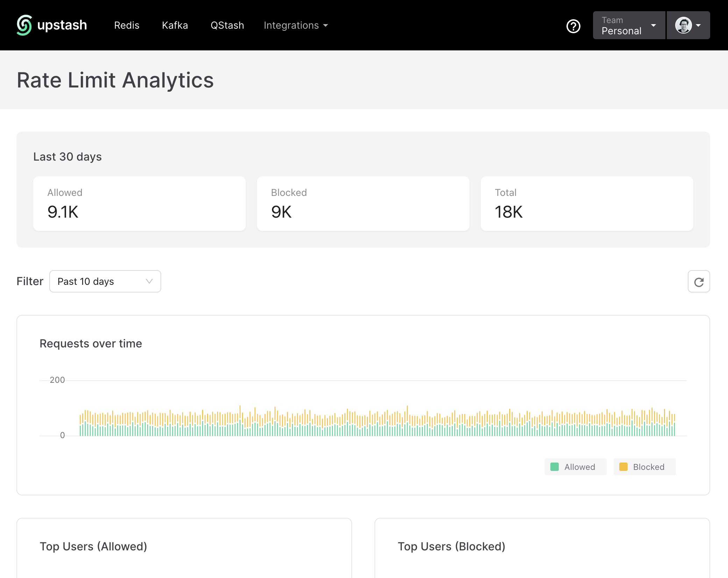
Task: Toggle the Allowed series visibility
Action: 575,467
